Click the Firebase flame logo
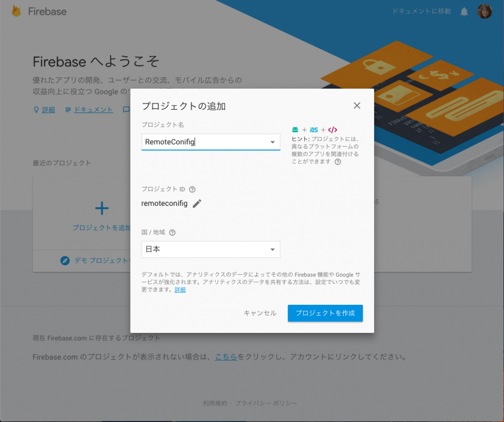The image size is (504, 422). coord(16,11)
